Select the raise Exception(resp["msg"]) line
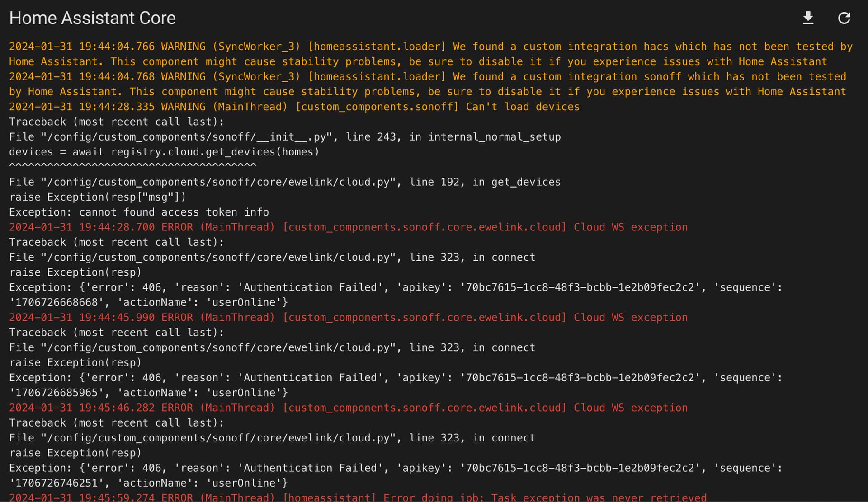The width and height of the screenshot is (868, 502). pyautogui.click(x=98, y=197)
